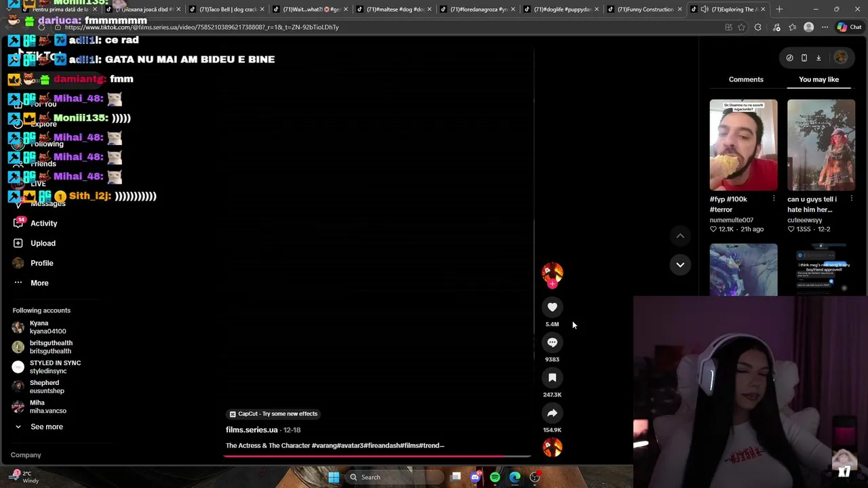Go to the previous video with up chevron

tap(680, 236)
